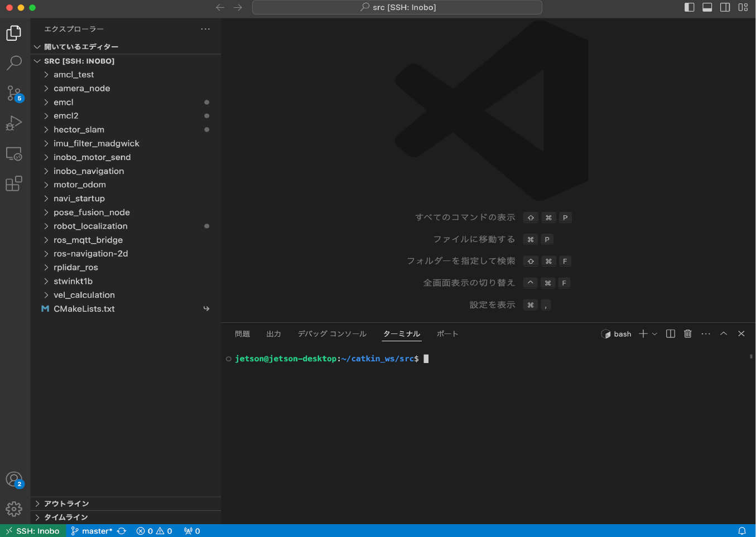Expand the amcl_test folder
Image resolution: width=756 pixels, height=537 pixels.
pyautogui.click(x=126, y=75)
